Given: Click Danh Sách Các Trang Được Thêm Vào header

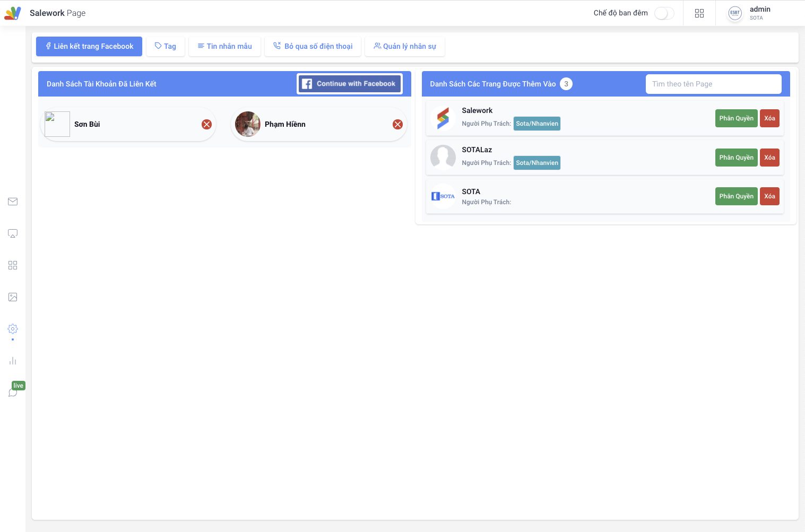Looking at the screenshot, I should (x=493, y=84).
